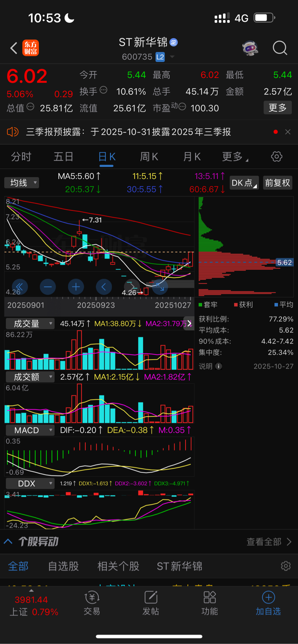298x644 pixels.
Task: Add stock via 加自选
Action: pyautogui.click(x=268, y=603)
